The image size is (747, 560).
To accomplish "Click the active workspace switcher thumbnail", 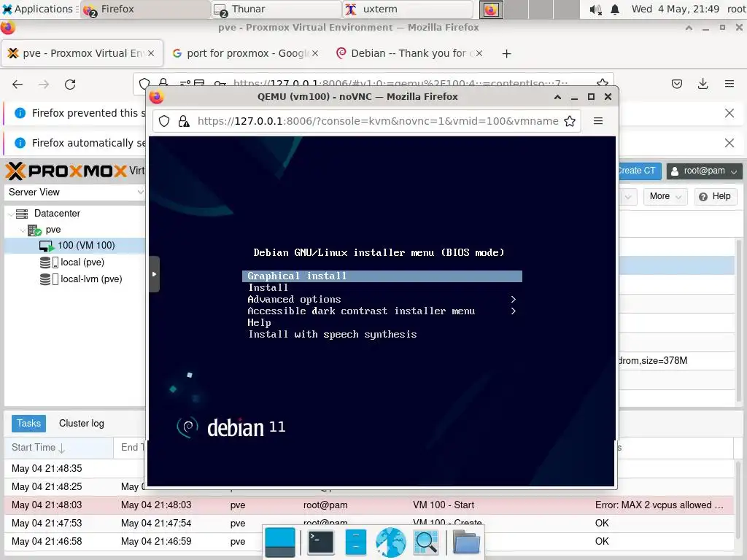I will pos(491,9).
